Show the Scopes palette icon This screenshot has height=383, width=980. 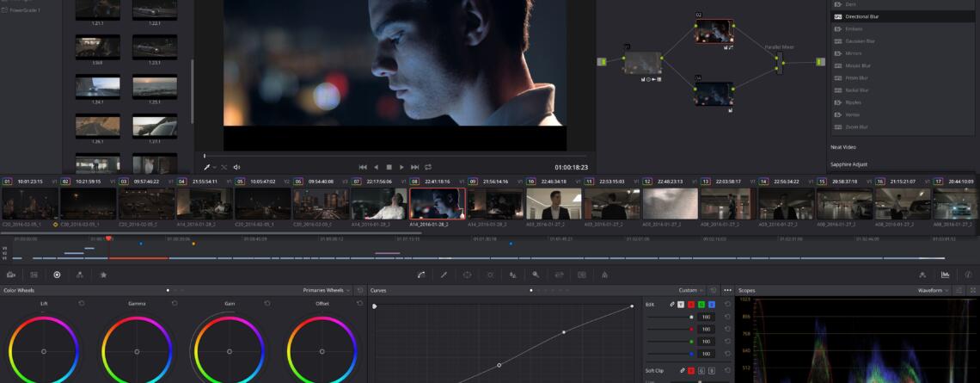(x=945, y=274)
